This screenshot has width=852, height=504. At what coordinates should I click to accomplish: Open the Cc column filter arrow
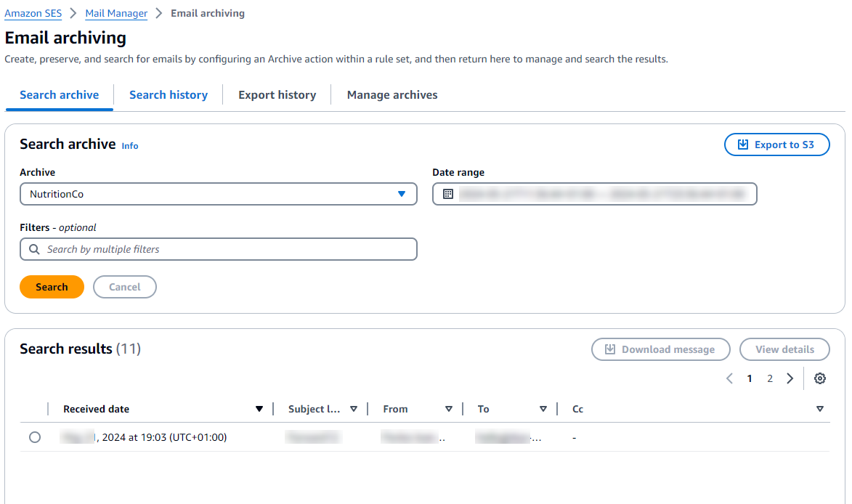pyautogui.click(x=819, y=409)
